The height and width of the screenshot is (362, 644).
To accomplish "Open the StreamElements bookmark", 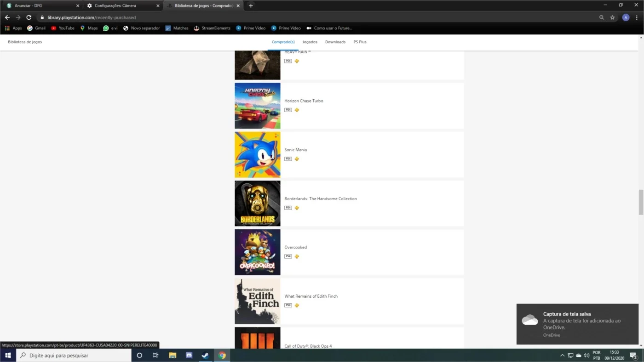I will [x=212, y=28].
